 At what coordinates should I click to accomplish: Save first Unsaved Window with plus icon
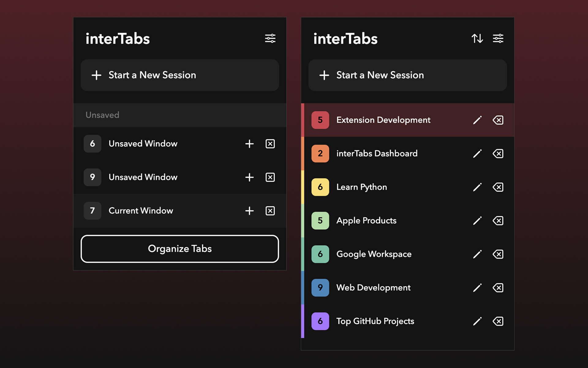click(x=249, y=144)
